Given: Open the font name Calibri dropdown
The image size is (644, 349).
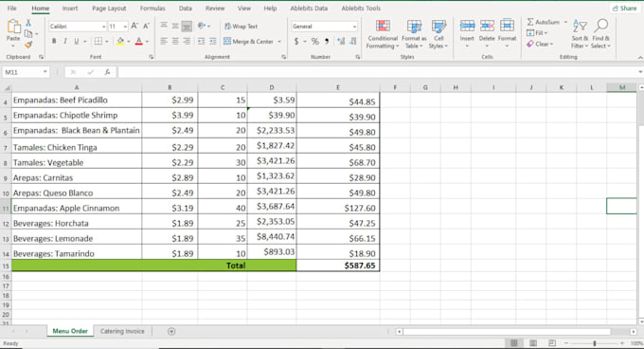Looking at the screenshot, I should 103,27.
